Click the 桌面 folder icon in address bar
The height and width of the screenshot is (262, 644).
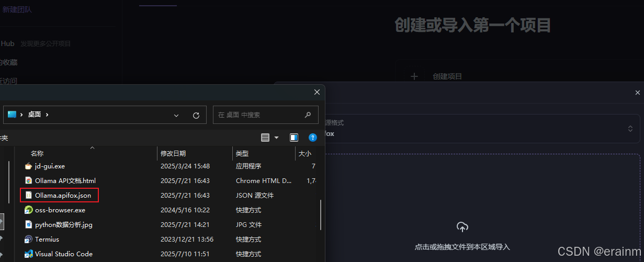pyautogui.click(x=12, y=115)
